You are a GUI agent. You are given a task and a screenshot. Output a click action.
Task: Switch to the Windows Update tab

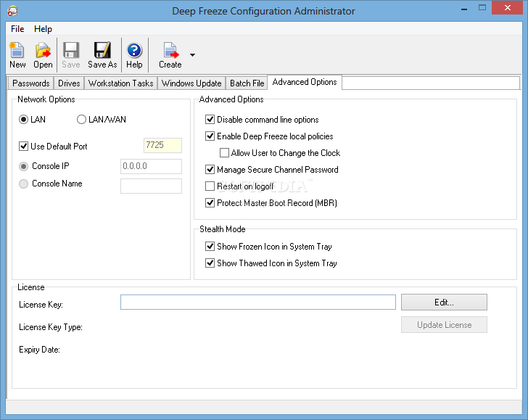coord(191,83)
